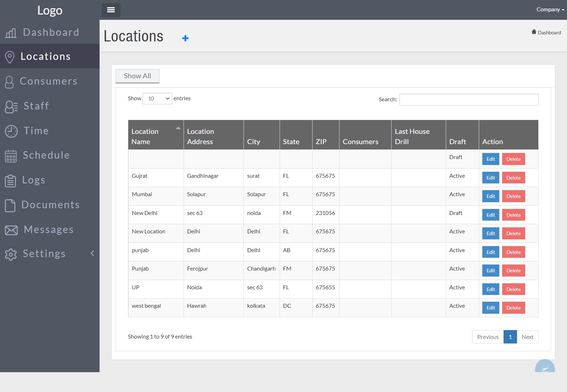Screen dimensions: 567x392
Task: Click the Staff icon in sidebar
Action: click(11, 107)
